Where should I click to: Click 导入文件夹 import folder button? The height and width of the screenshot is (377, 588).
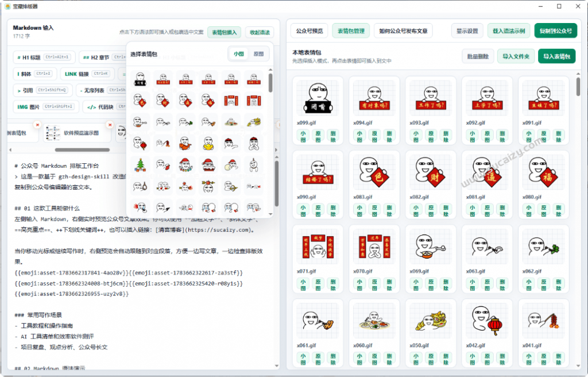pos(516,56)
